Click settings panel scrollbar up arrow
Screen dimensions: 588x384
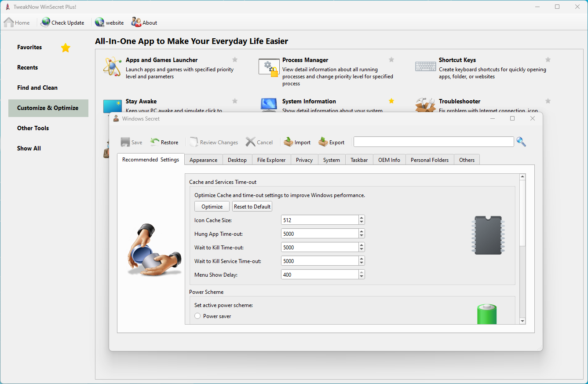522,177
